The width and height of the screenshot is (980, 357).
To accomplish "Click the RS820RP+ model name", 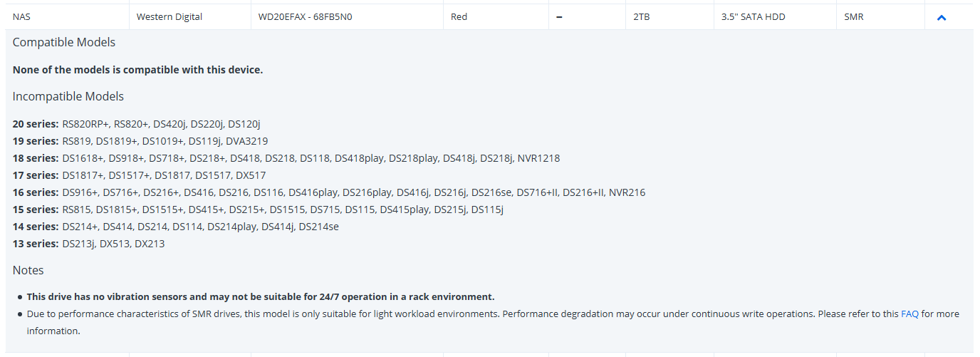I will tap(85, 124).
